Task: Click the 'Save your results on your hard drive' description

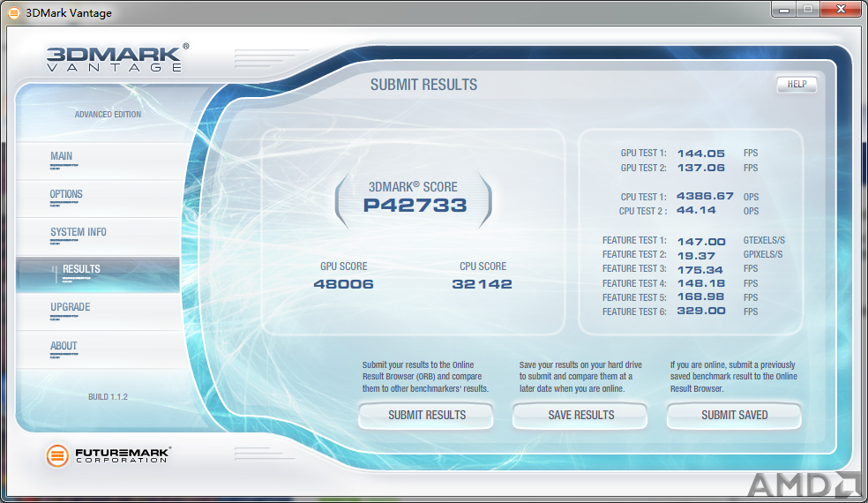Action: [x=580, y=377]
